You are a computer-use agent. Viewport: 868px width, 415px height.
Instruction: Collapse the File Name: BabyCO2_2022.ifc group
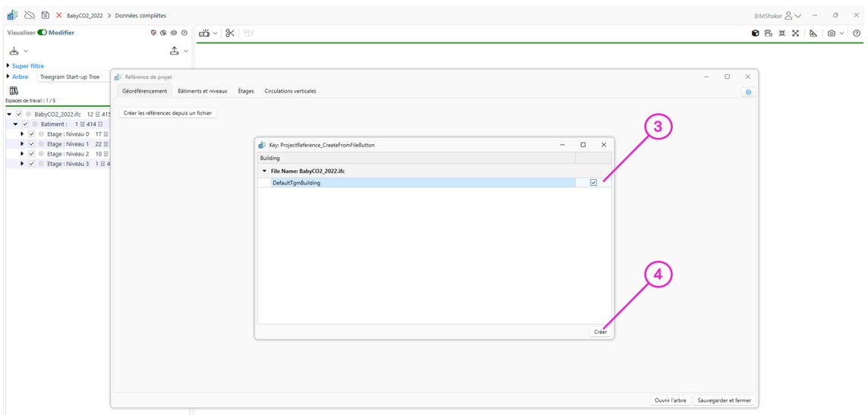click(x=264, y=171)
